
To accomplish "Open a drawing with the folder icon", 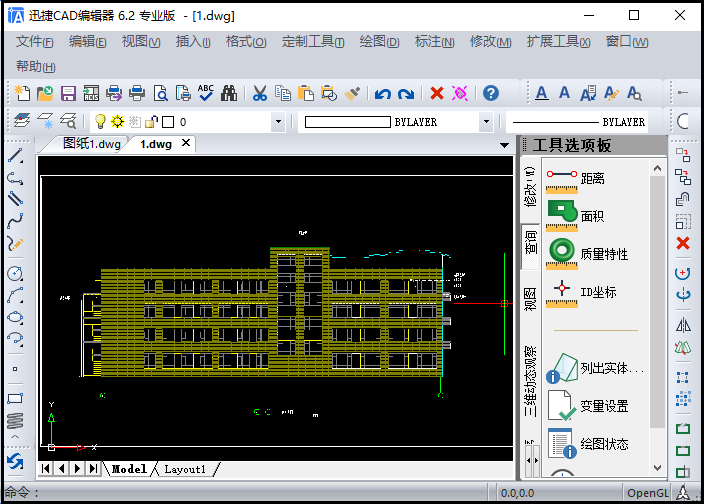I will click(45, 93).
